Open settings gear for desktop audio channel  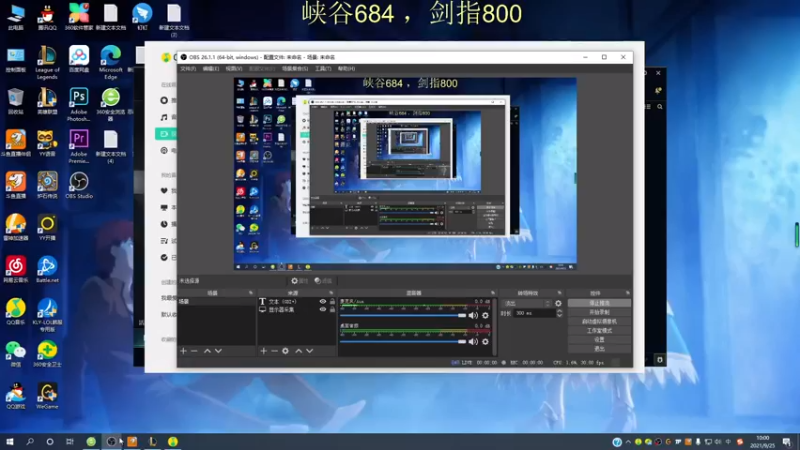tap(485, 341)
